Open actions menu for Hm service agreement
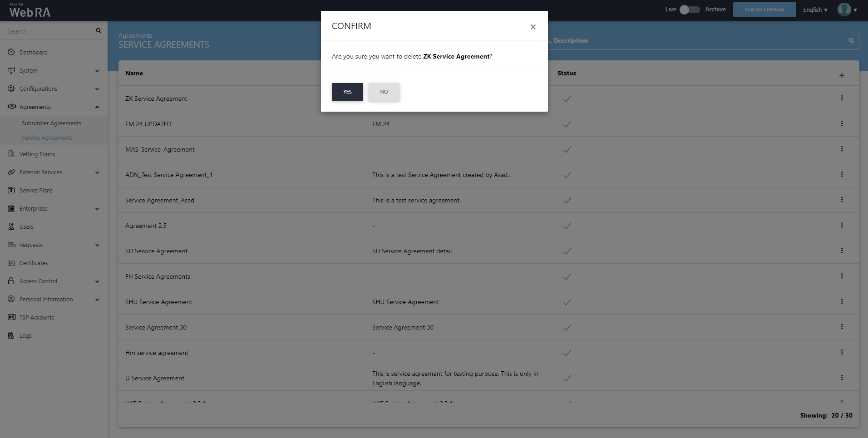868x438 pixels. (x=842, y=352)
